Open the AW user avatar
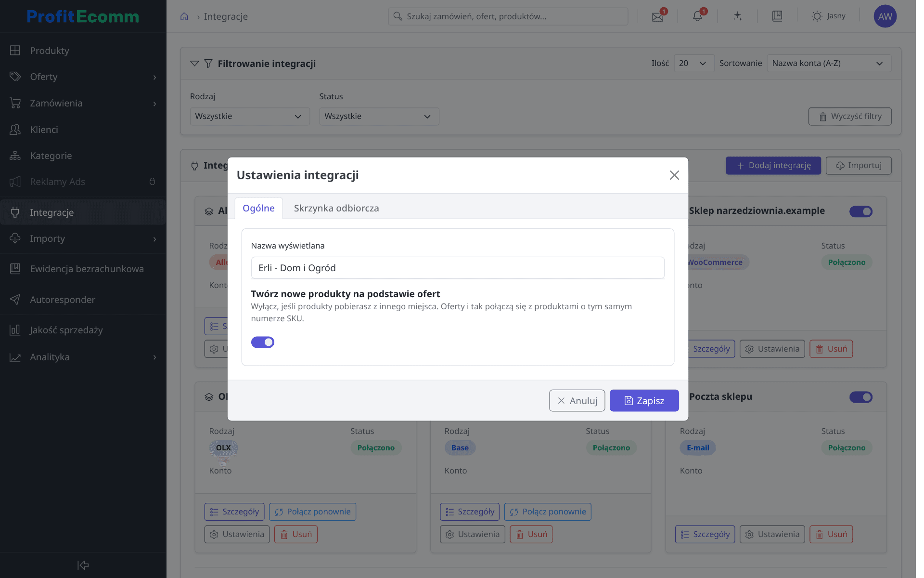 pyautogui.click(x=885, y=16)
